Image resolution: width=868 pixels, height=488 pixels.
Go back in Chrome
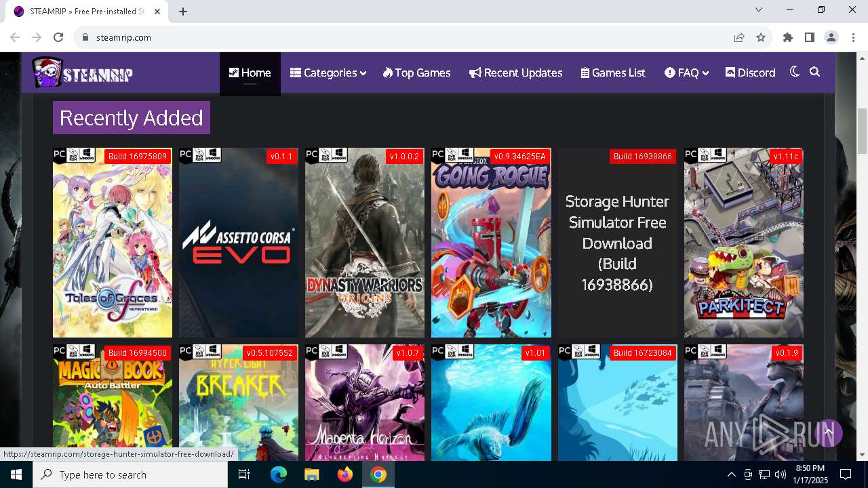(15, 37)
